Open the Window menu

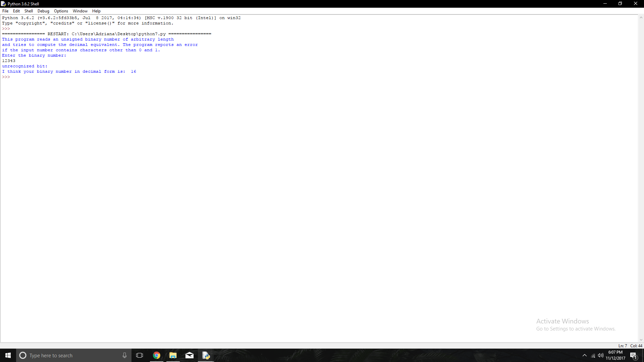[80, 11]
